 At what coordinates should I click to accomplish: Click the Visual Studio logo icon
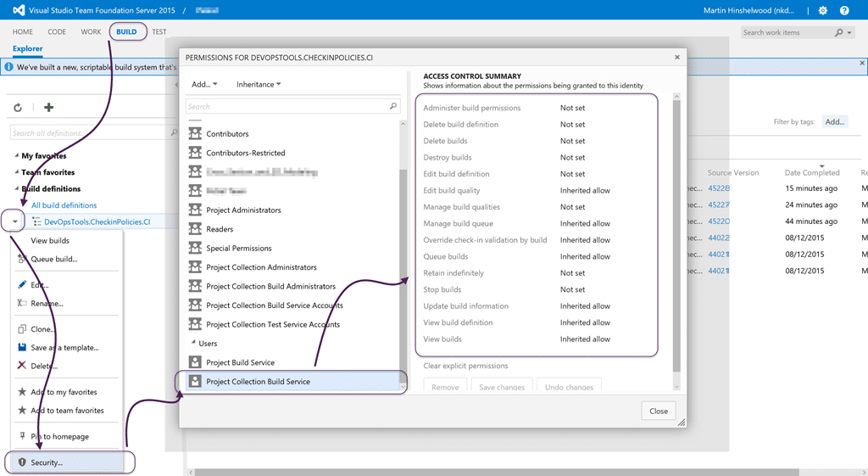pyautogui.click(x=19, y=10)
